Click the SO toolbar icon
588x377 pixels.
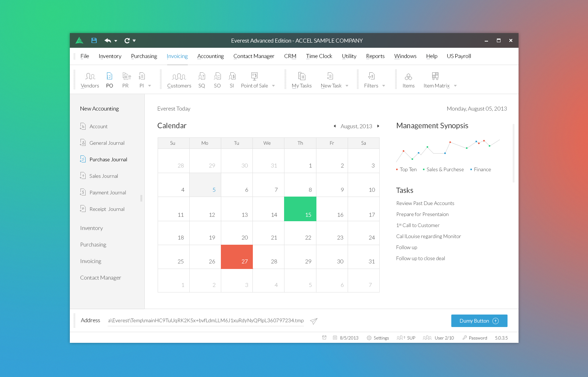click(x=218, y=80)
